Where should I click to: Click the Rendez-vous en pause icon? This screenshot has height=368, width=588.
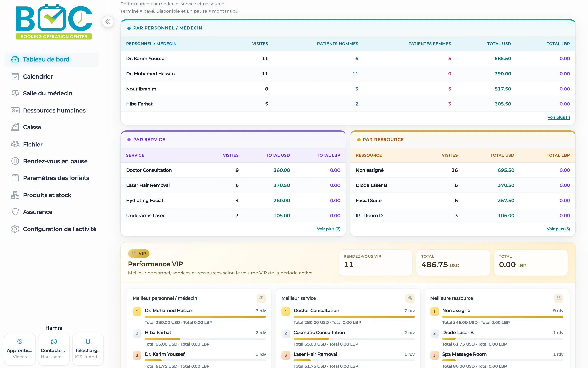[15, 161]
